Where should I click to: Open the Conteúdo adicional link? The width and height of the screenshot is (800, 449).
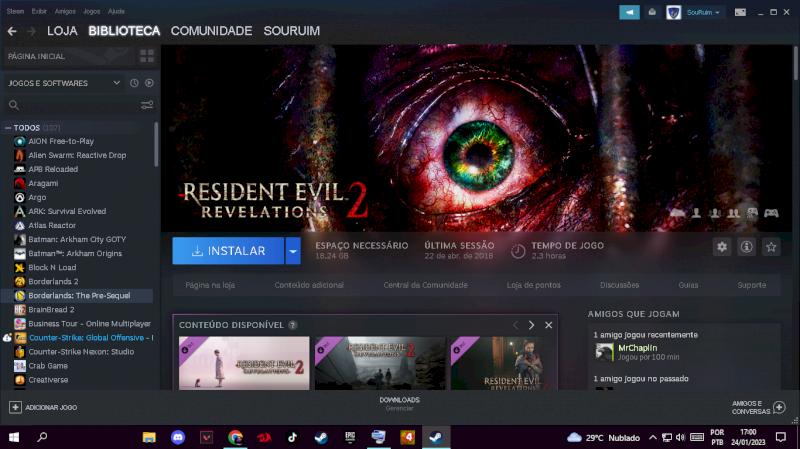pos(309,285)
